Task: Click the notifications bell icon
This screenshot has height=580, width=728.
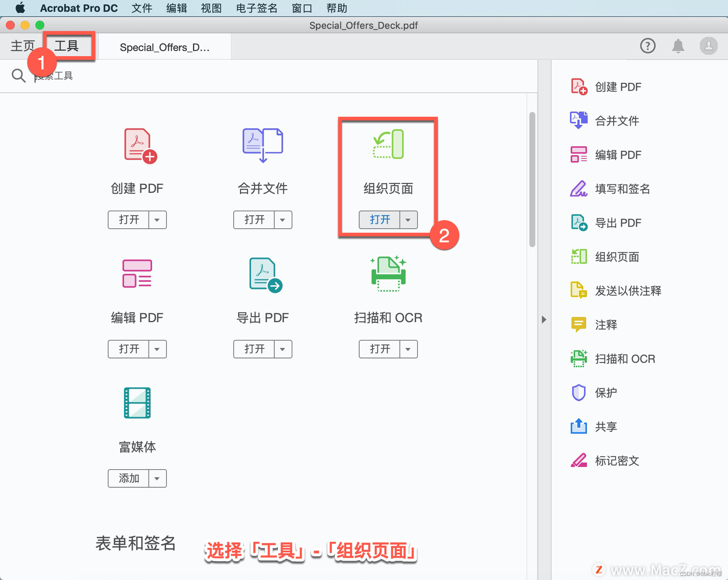Action: [x=678, y=46]
